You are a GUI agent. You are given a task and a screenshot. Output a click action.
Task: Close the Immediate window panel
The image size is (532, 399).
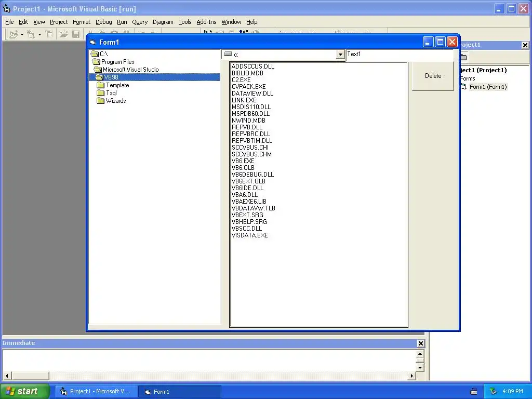point(421,343)
